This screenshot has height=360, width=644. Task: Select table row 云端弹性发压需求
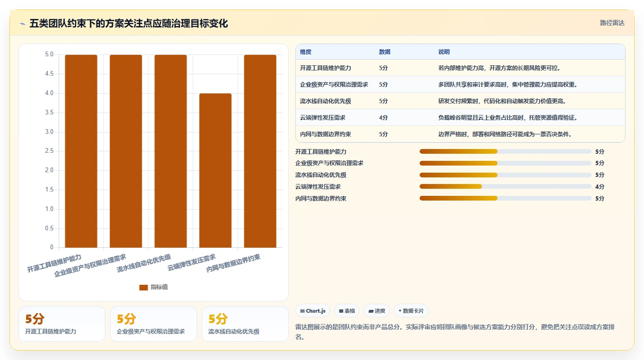[x=460, y=118]
